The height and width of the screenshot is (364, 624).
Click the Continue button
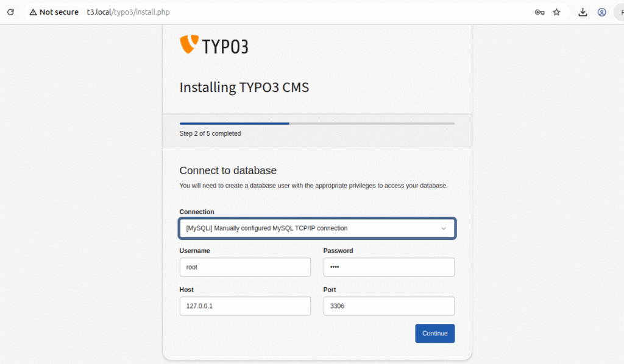tap(434, 334)
